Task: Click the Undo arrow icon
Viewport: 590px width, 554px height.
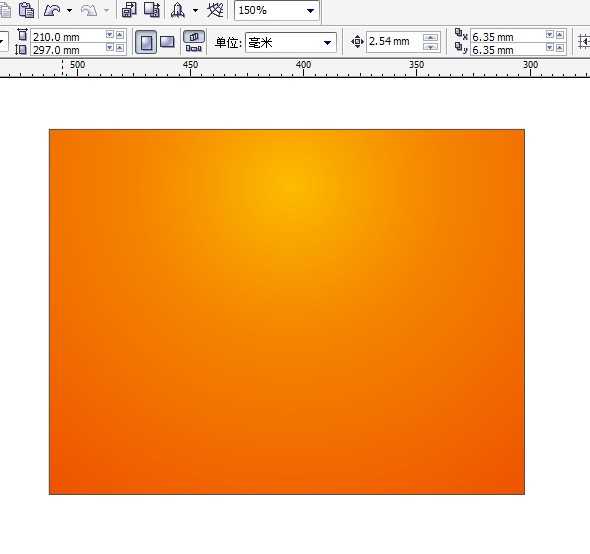Action: [52, 10]
